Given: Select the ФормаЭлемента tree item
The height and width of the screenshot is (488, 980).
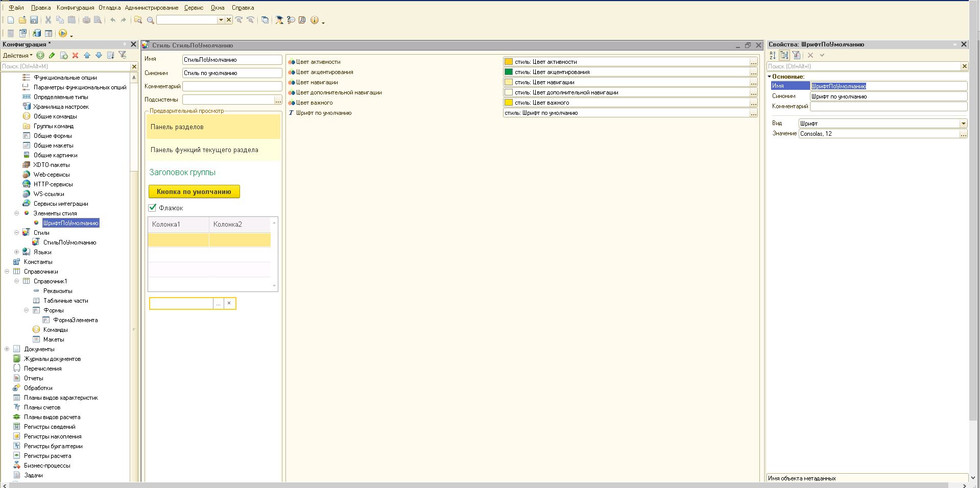Looking at the screenshot, I should pos(75,320).
